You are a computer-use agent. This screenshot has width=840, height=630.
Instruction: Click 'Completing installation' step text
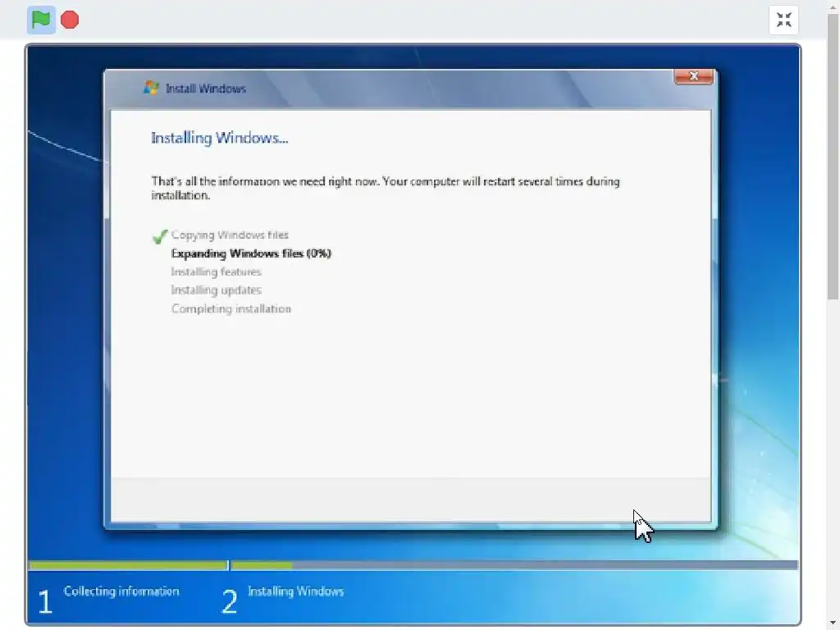tap(231, 308)
